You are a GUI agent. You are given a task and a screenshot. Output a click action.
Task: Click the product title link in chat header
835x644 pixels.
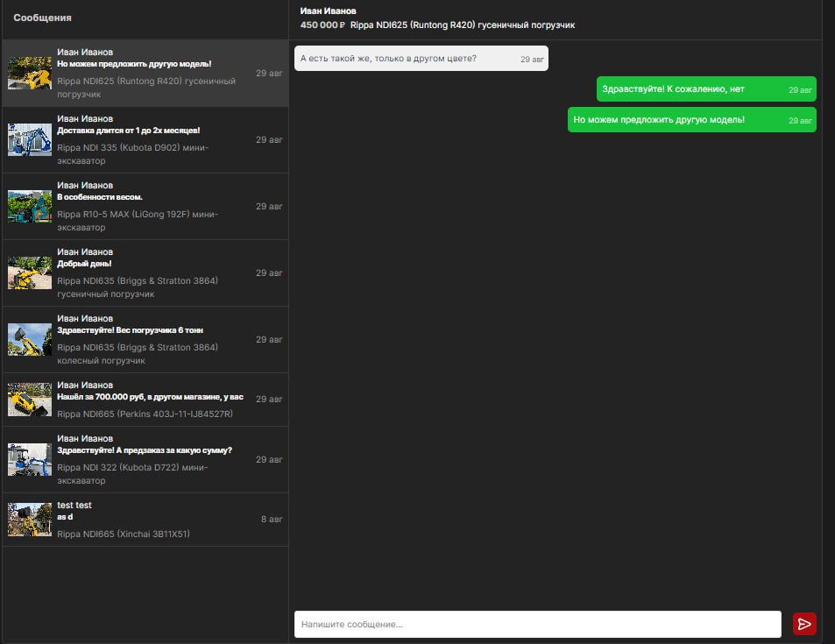462,25
